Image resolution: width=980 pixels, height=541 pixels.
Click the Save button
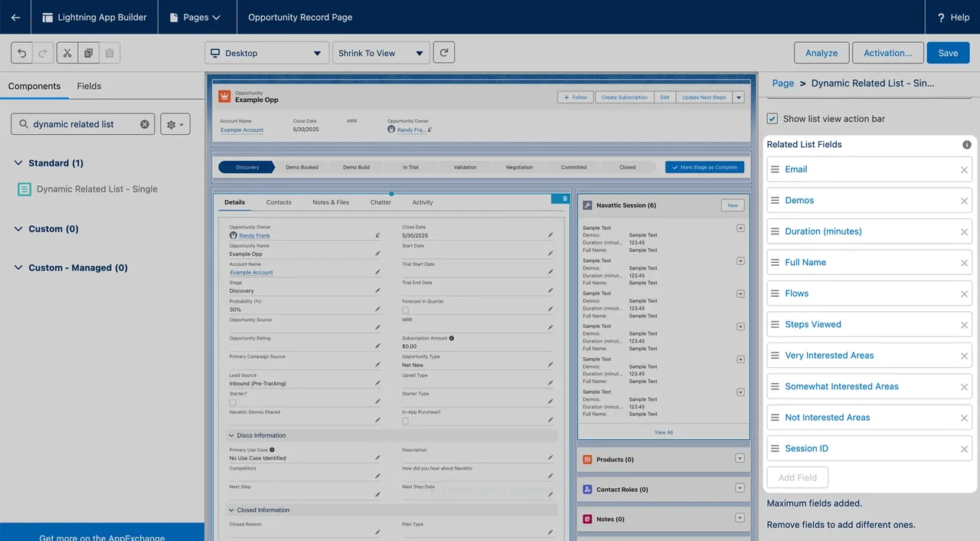click(948, 53)
